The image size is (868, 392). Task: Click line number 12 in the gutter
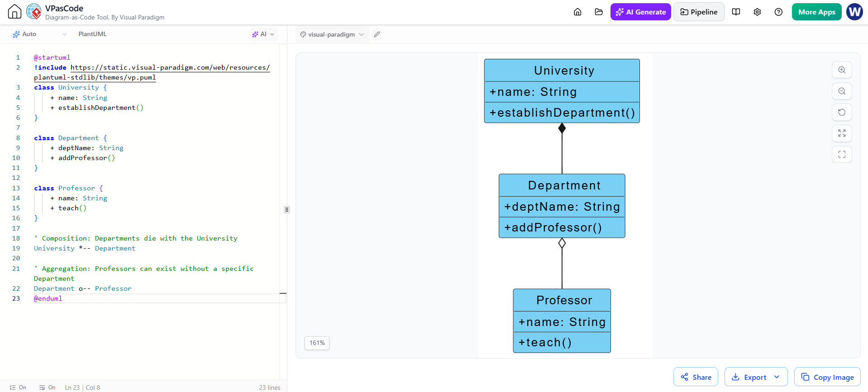(16, 178)
